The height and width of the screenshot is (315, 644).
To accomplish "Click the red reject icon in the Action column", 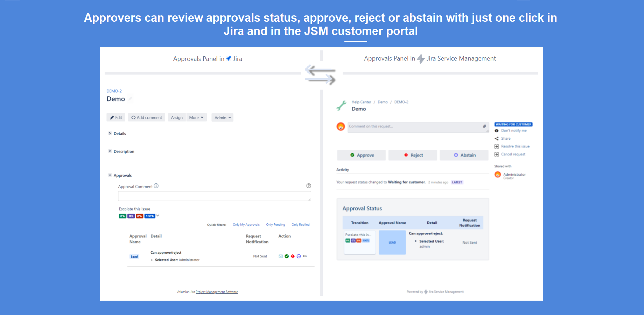I will 293,256.
